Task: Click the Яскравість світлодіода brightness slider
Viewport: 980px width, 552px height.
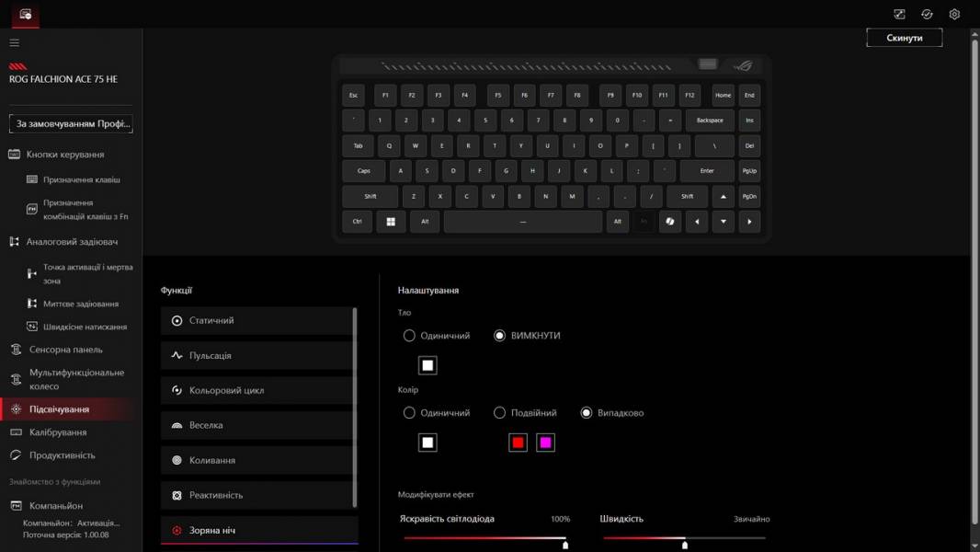Action: click(x=484, y=538)
